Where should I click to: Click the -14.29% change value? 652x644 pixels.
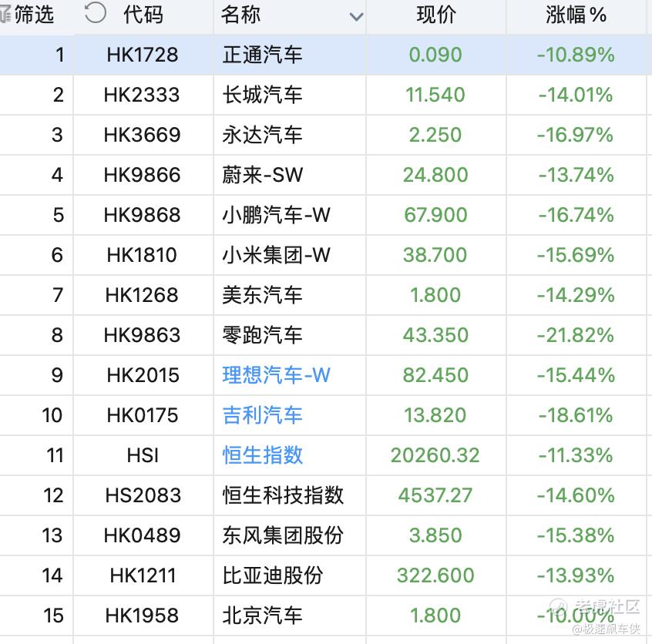coord(576,295)
